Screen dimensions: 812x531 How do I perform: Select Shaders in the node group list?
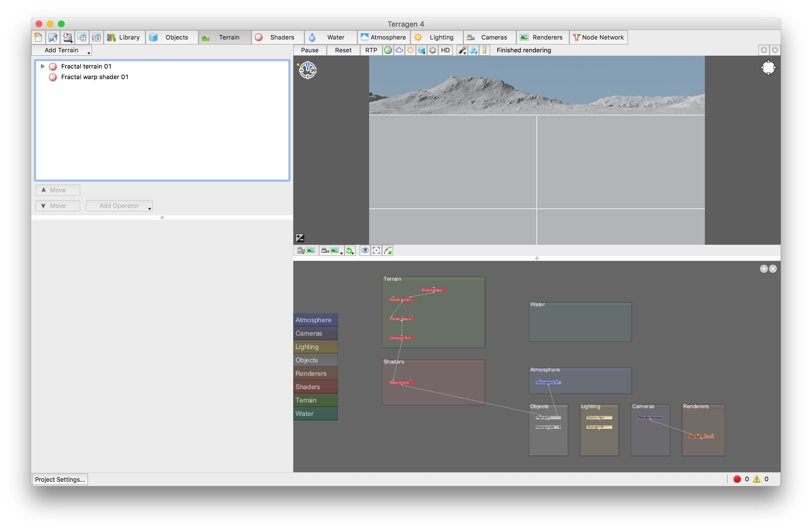[x=315, y=387]
